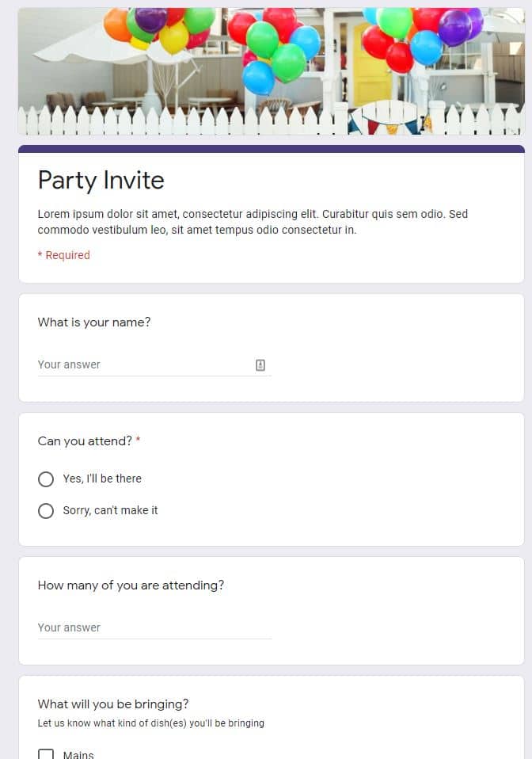Viewport: 532px width, 759px height.
Task: Click the "Sorry, can't make it" option text
Action: pos(110,510)
